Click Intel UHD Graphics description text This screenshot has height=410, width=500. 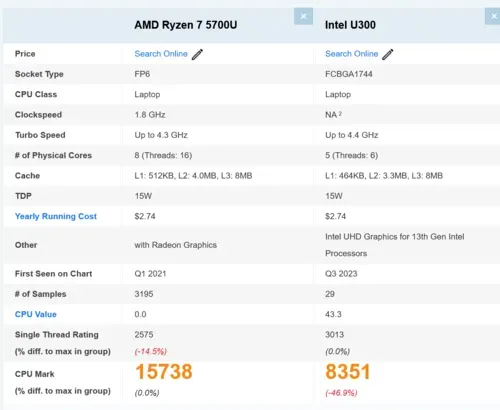pos(395,245)
